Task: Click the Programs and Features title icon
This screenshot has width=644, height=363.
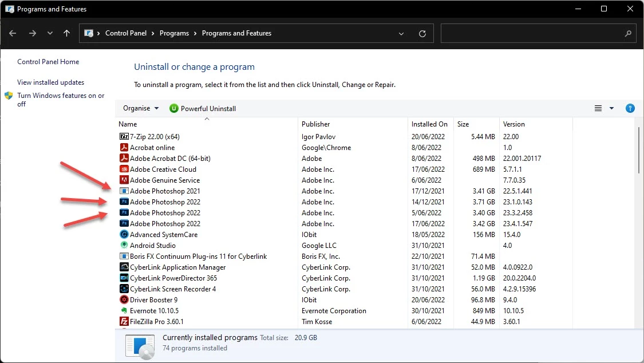Action: [x=10, y=9]
